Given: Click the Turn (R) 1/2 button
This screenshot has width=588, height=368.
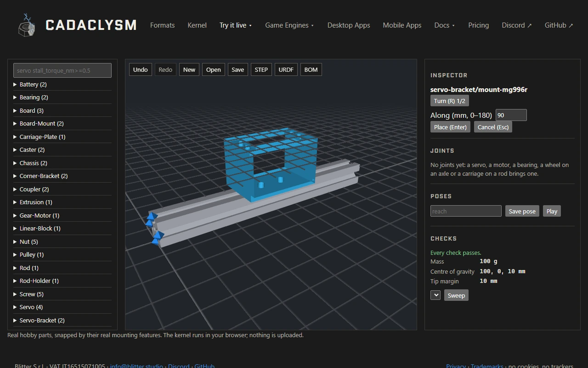Looking at the screenshot, I should pyautogui.click(x=450, y=101).
